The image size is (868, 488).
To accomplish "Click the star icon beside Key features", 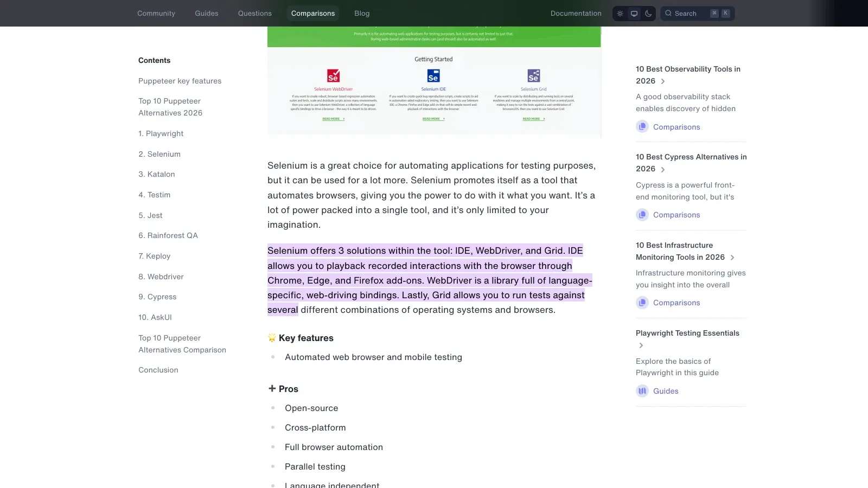I will [272, 338].
